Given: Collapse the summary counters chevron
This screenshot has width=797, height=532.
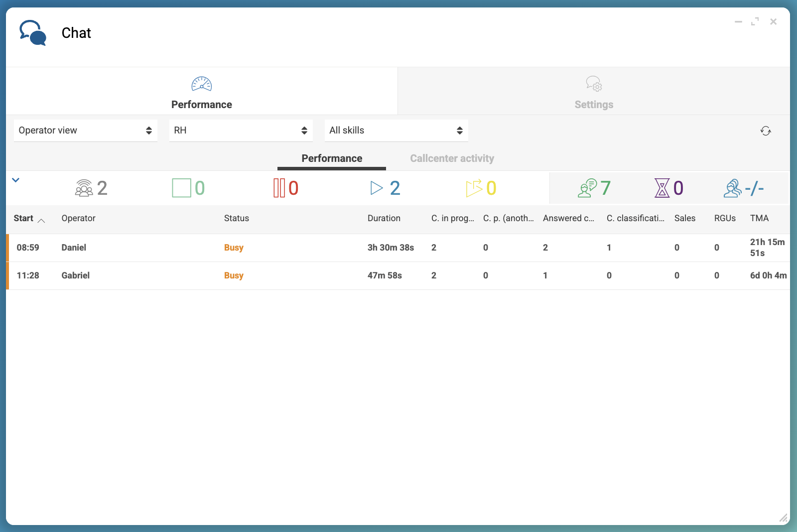Looking at the screenshot, I should point(15,180).
